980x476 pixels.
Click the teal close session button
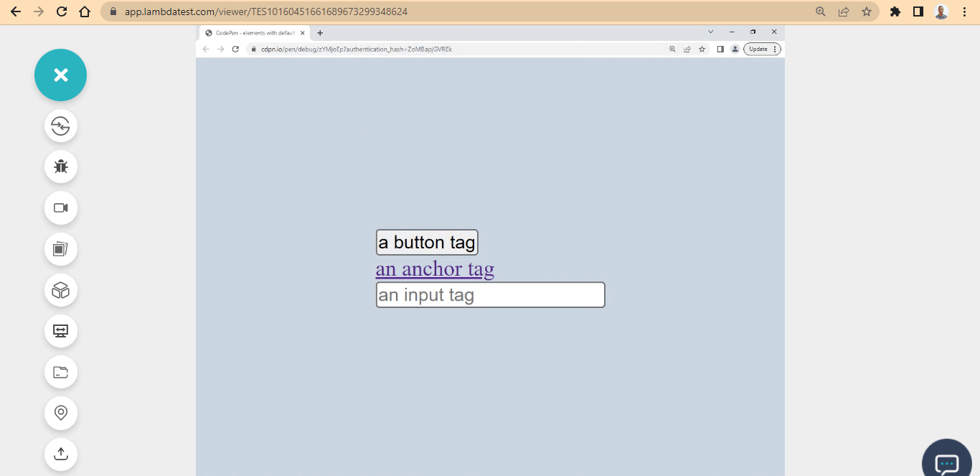(x=61, y=75)
